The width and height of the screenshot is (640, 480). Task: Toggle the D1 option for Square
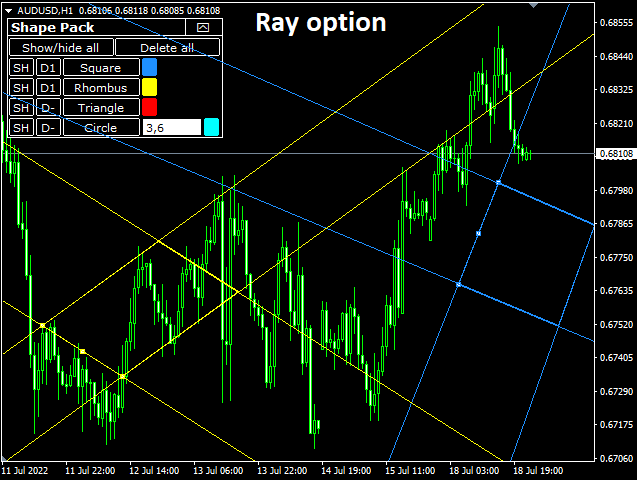[x=48, y=67]
